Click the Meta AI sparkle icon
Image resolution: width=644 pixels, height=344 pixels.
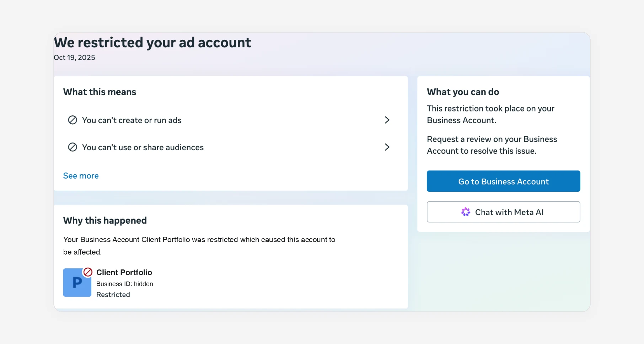466,212
